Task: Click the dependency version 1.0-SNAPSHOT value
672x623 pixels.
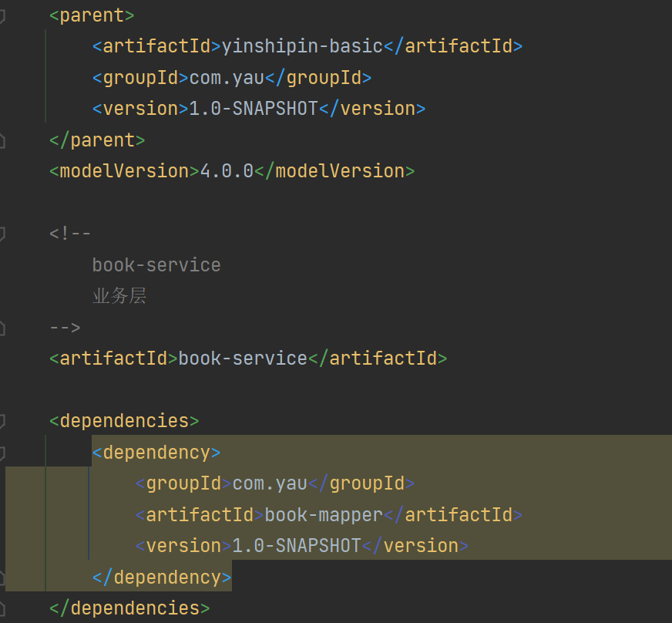Action: tap(297, 546)
